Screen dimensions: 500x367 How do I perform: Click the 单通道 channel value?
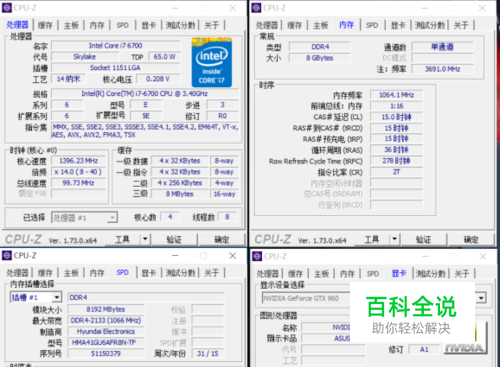pos(442,47)
